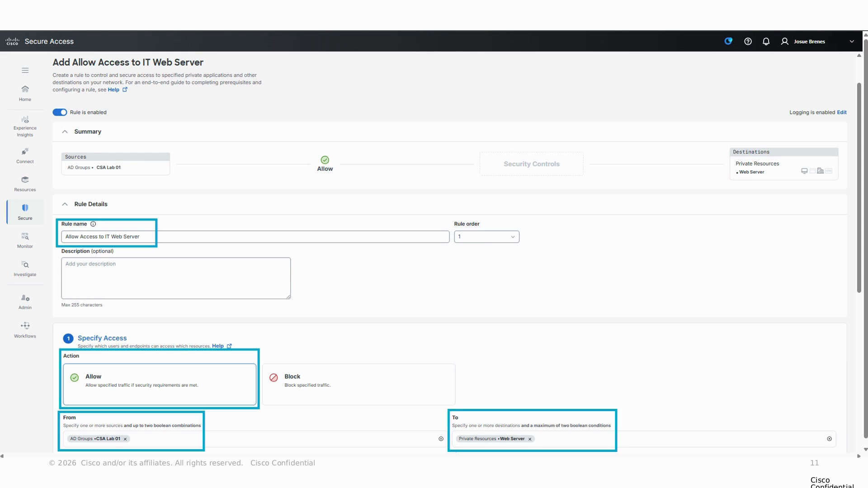868x488 pixels.
Task: Open the hamburger navigation menu
Action: pos(25,70)
